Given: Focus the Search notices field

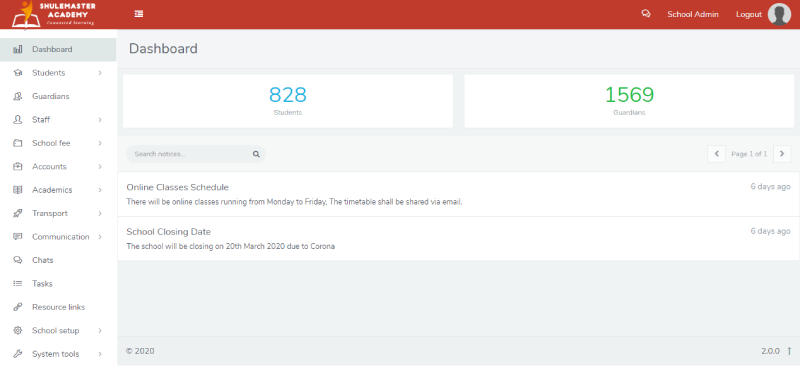Looking at the screenshot, I should click(x=196, y=154).
